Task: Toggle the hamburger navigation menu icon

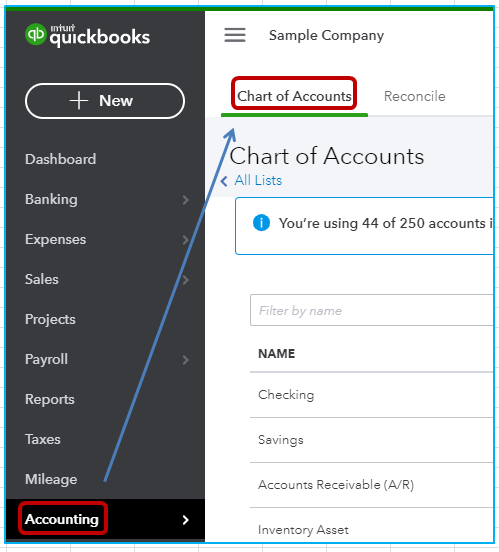Action: click(235, 35)
